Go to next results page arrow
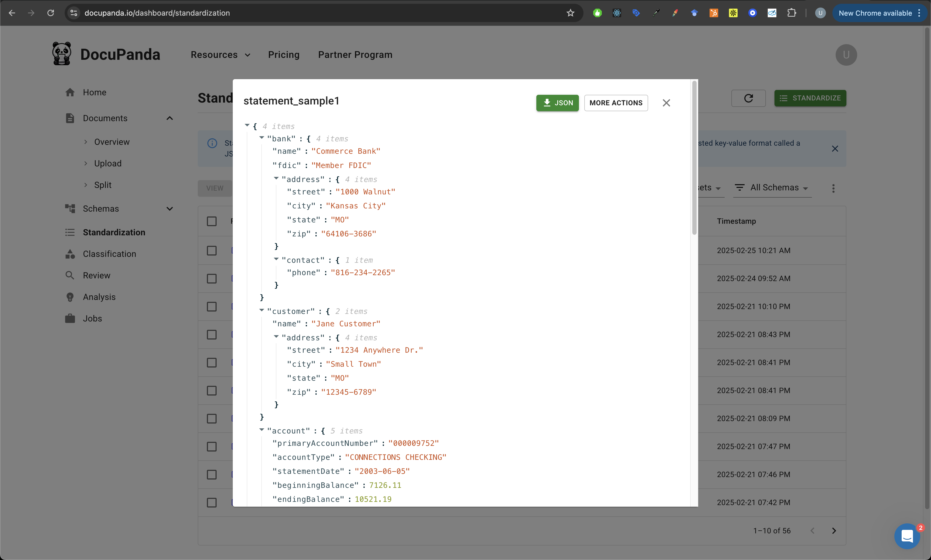Viewport: 931px width, 560px height. [834, 531]
